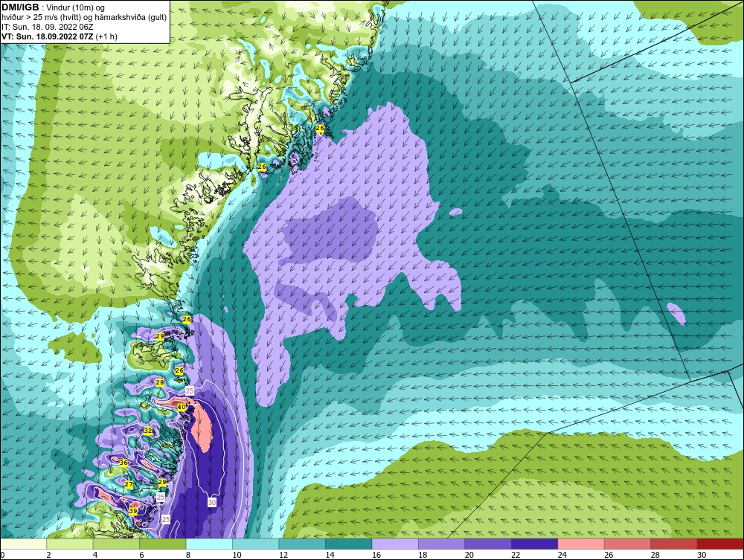Viewport: 744px width, 560px height.
Task: Click the 16–18 m/s lavender legend swatch
Action: click(395, 544)
